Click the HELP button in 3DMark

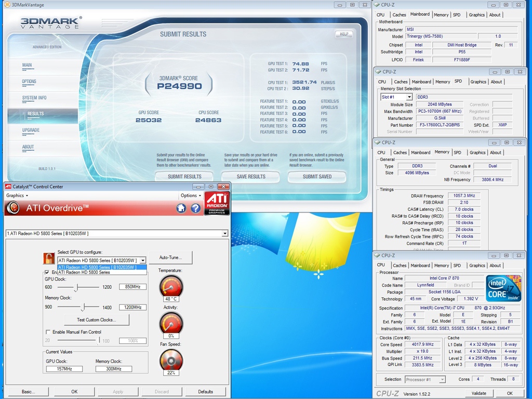click(344, 34)
